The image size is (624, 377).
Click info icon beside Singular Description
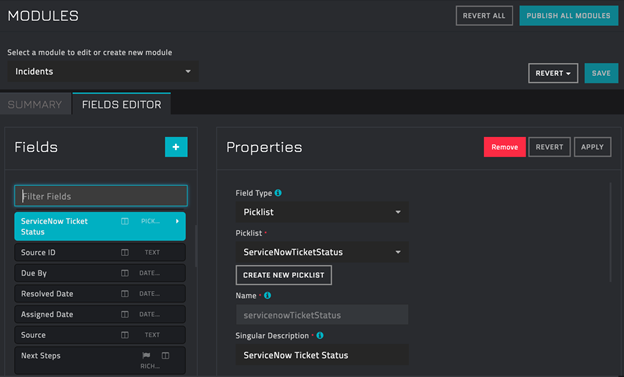[320, 335]
